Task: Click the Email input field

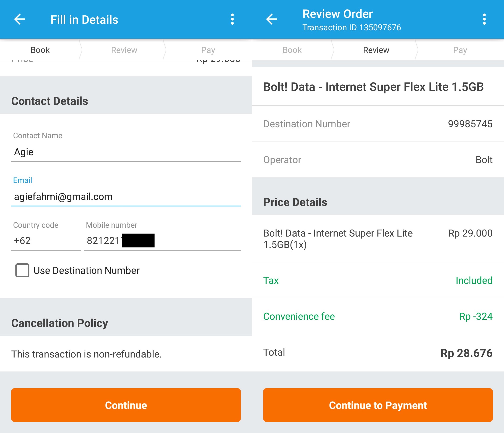Action: tap(126, 197)
